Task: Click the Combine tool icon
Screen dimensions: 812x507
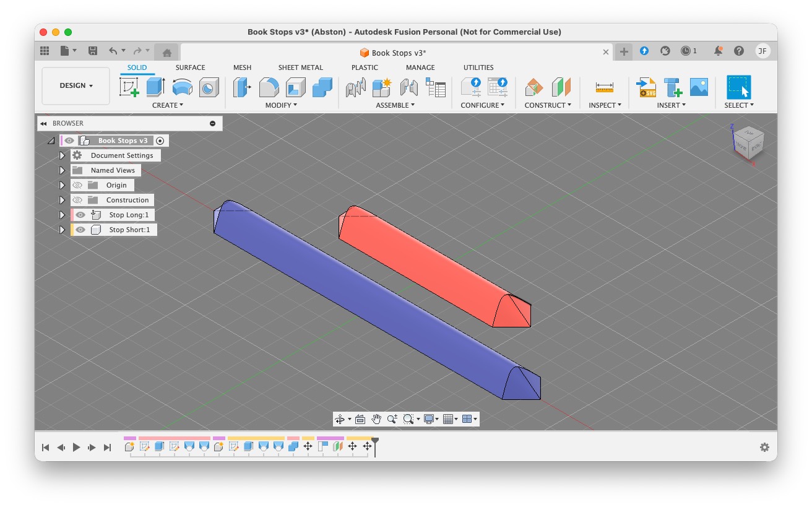Action: click(x=322, y=87)
